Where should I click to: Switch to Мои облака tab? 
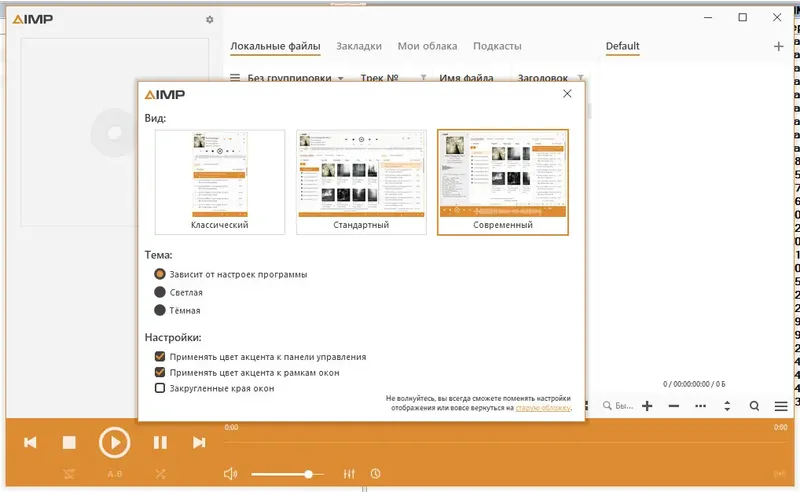(428, 46)
